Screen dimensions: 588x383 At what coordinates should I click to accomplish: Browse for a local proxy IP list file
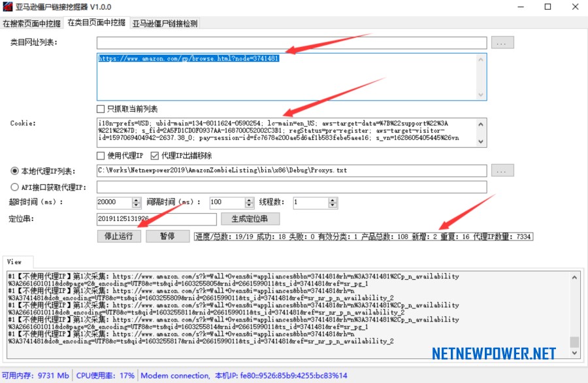pos(502,171)
